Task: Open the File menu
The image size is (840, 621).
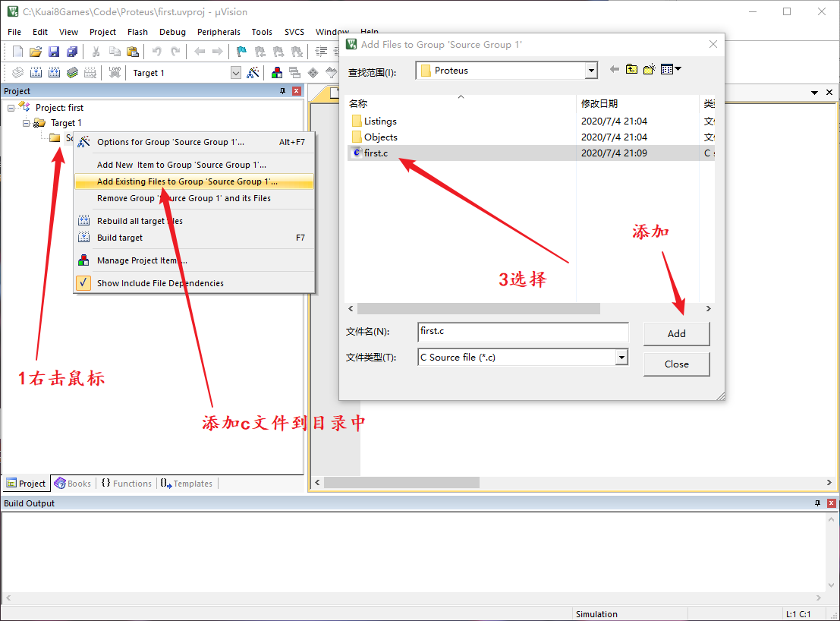Action: (x=14, y=32)
